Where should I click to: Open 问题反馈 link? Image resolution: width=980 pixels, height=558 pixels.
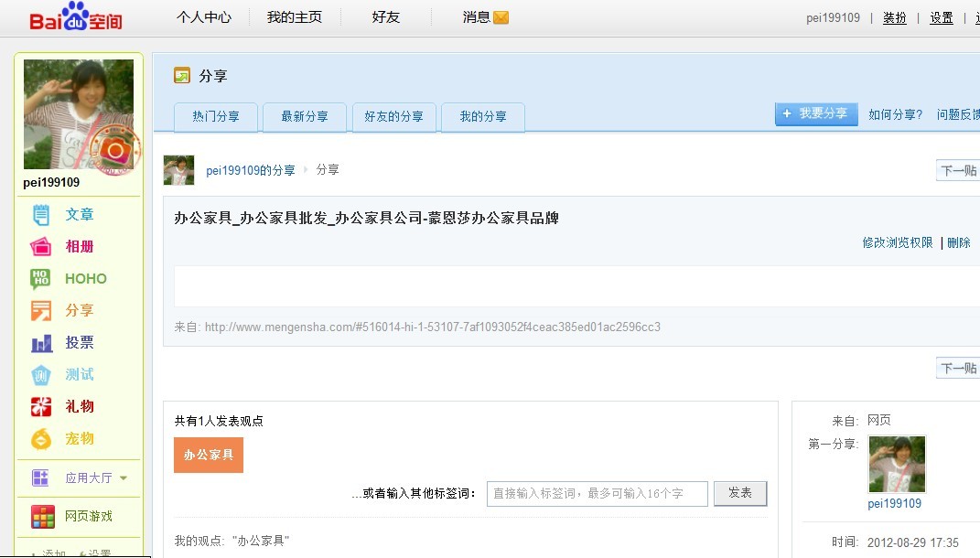tap(958, 114)
